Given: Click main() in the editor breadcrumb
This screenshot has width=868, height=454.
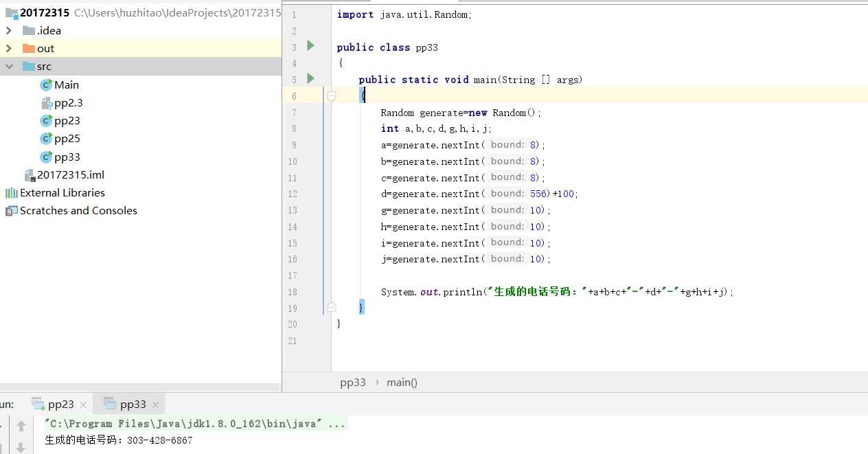Looking at the screenshot, I should point(402,383).
